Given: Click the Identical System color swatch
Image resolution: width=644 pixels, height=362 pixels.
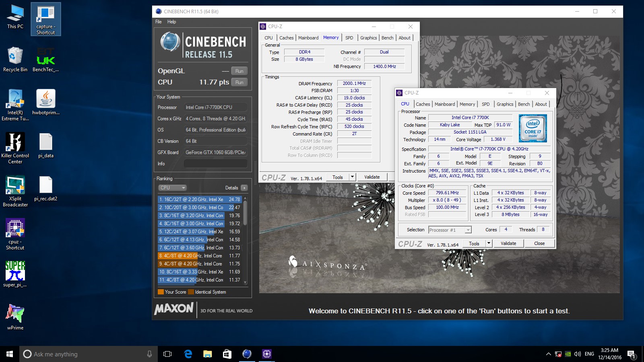Looking at the screenshot, I should [x=191, y=292].
